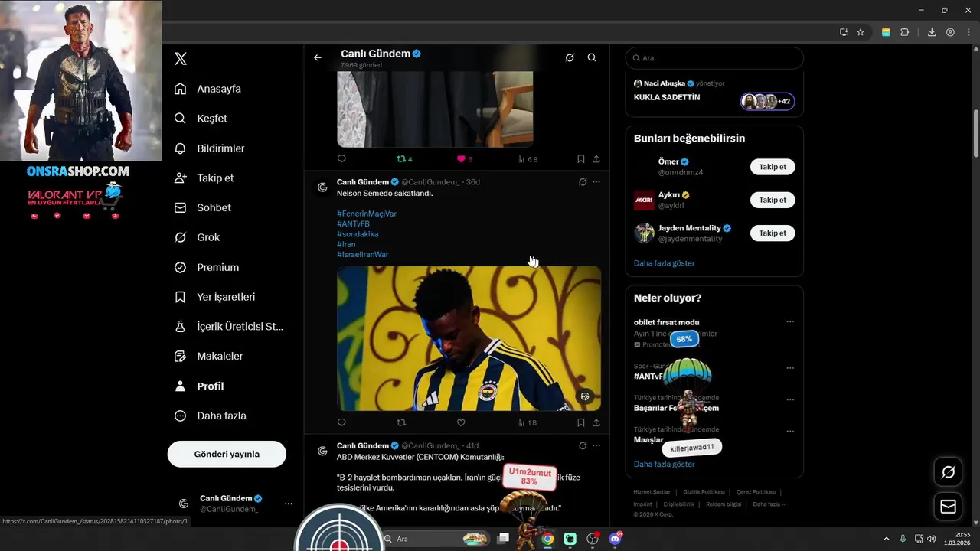Open the Chrome profile avatar icon
Image resolution: width=980 pixels, height=551 pixels.
tap(950, 32)
